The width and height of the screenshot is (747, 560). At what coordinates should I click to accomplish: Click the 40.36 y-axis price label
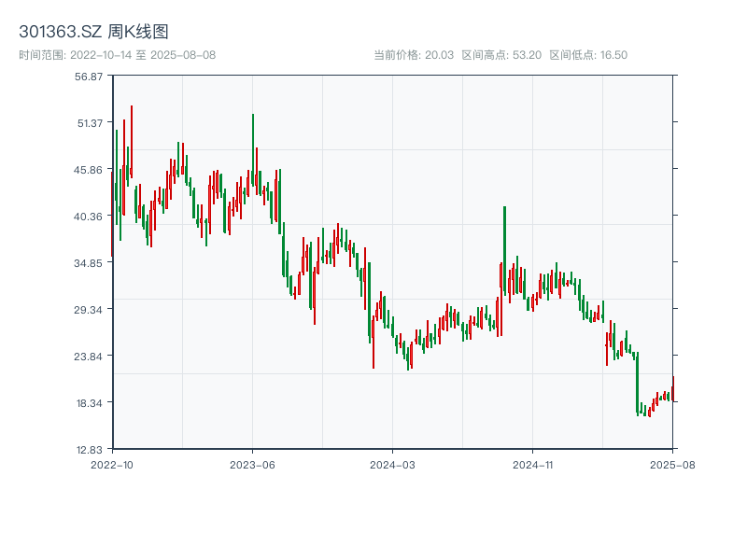coord(90,217)
